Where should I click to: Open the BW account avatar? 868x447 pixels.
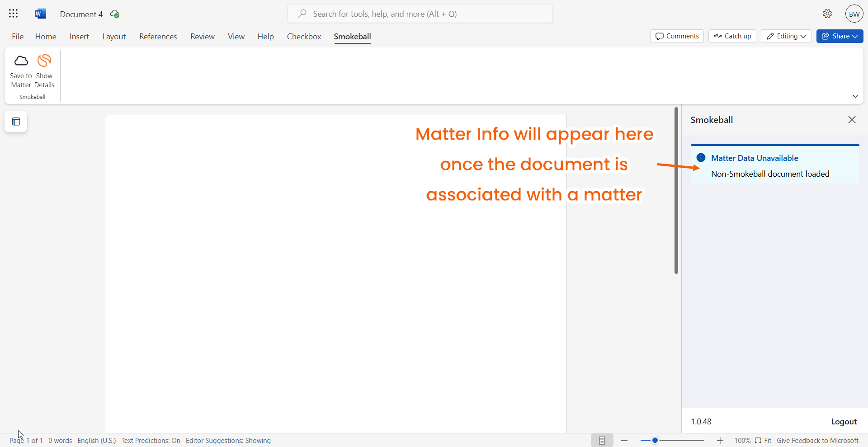[x=854, y=14]
